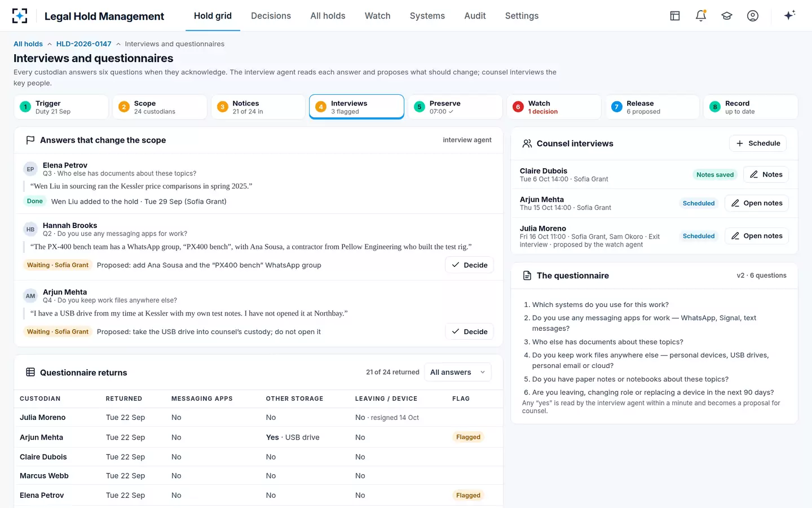
Task: Click the FLAG column header
Action: click(461, 398)
